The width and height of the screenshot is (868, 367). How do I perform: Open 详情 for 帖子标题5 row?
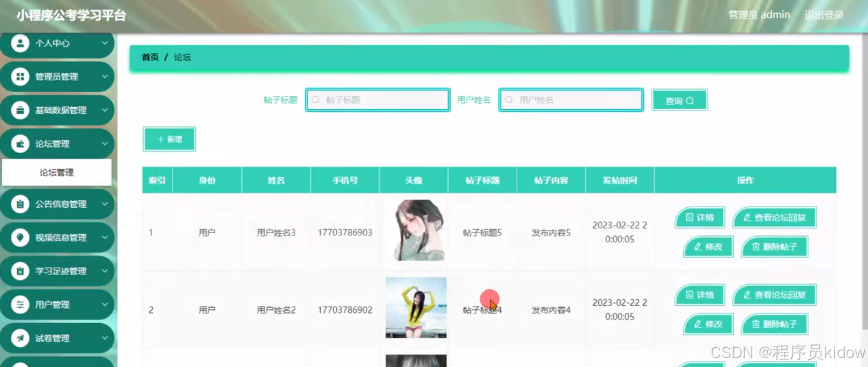(699, 218)
